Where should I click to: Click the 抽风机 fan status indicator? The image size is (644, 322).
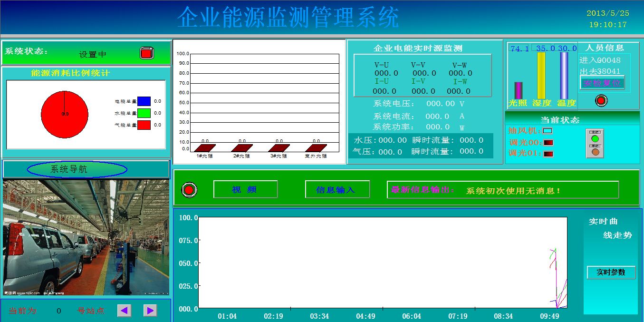[x=548, y=131]
